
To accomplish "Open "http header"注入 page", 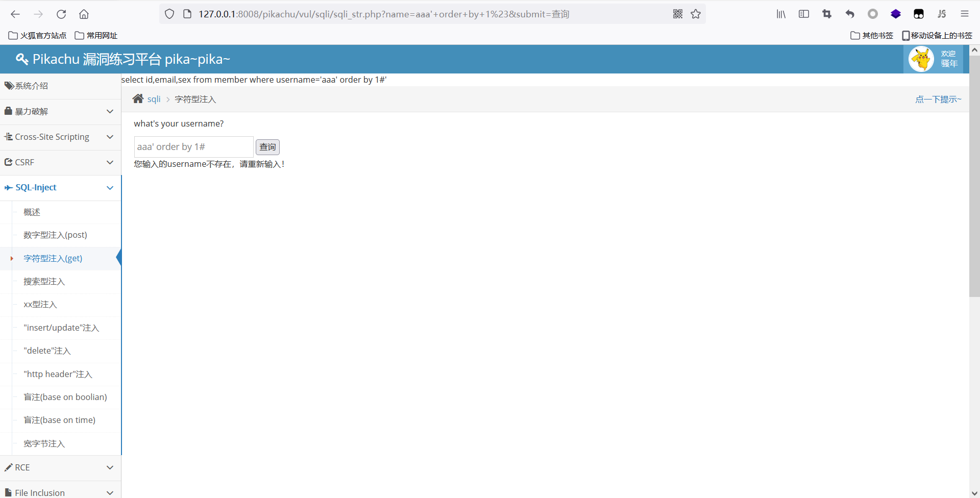I will tap(58, 375).
